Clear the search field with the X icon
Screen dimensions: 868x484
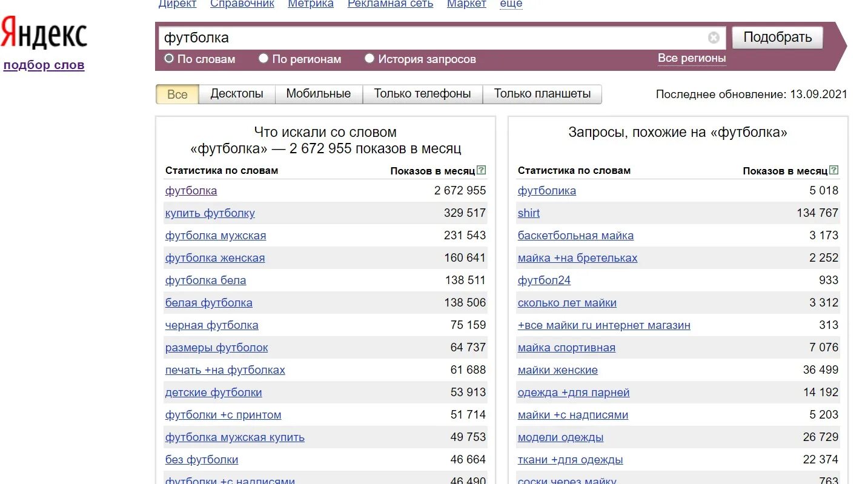pos(714,38)
